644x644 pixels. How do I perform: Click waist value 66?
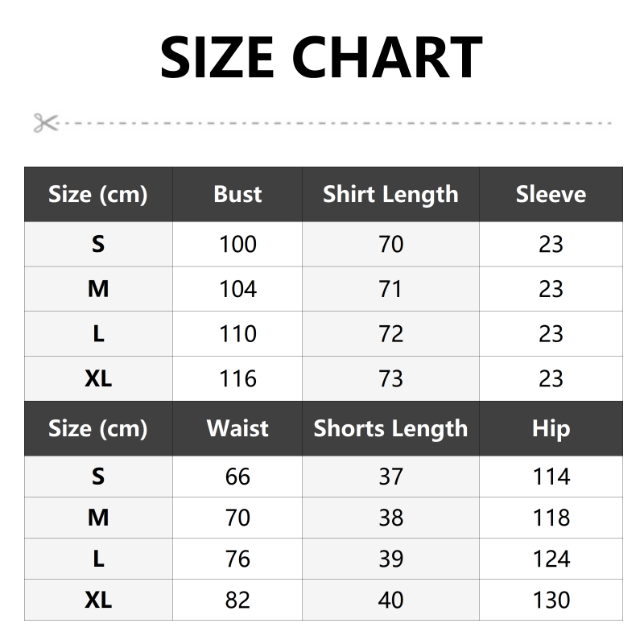tap(237, 477)
